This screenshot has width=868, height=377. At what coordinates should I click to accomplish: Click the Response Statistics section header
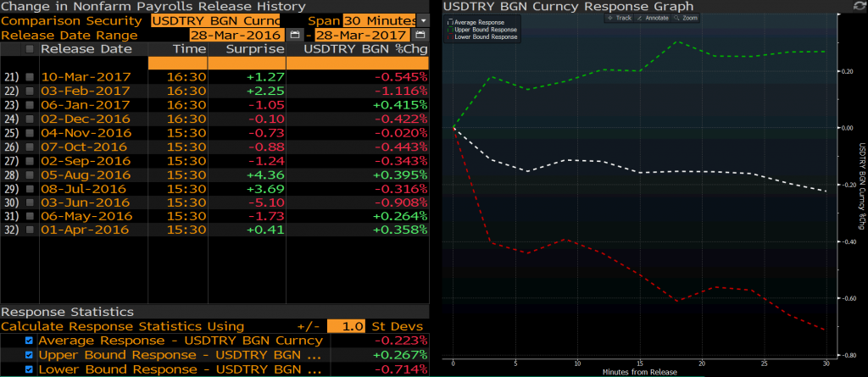pyautogui.click(x=68, y=312)
